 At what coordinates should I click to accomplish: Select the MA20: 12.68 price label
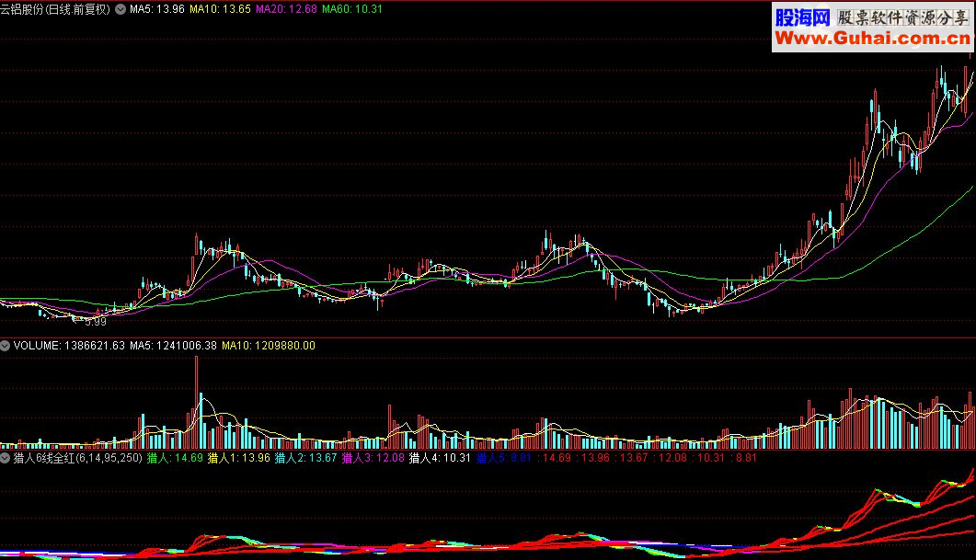coord(286,9)
